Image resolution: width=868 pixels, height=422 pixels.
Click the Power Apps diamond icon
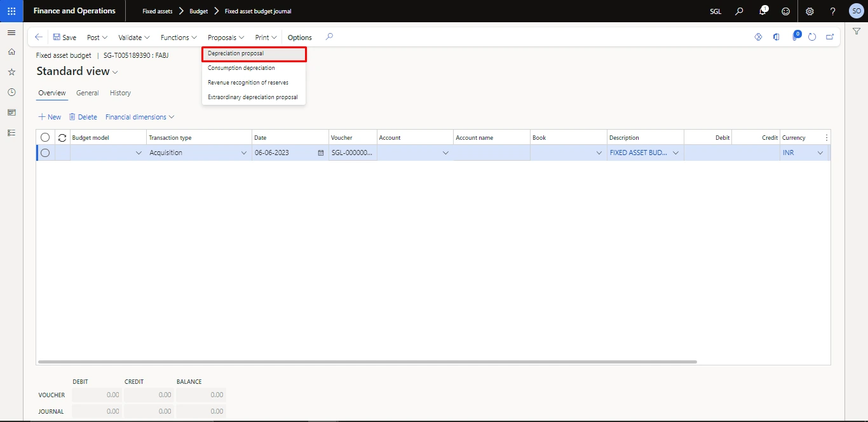pos(758,37)
